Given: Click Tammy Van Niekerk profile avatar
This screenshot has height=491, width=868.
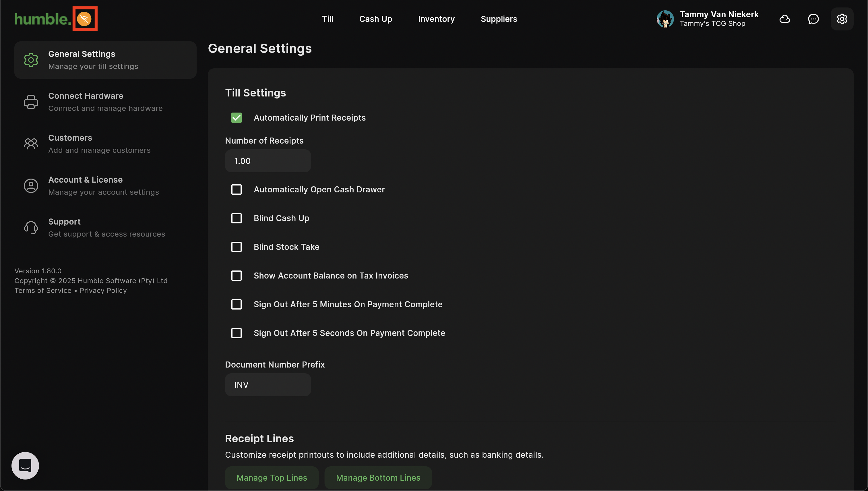Looking at the screenshot, I should point(665,19).
